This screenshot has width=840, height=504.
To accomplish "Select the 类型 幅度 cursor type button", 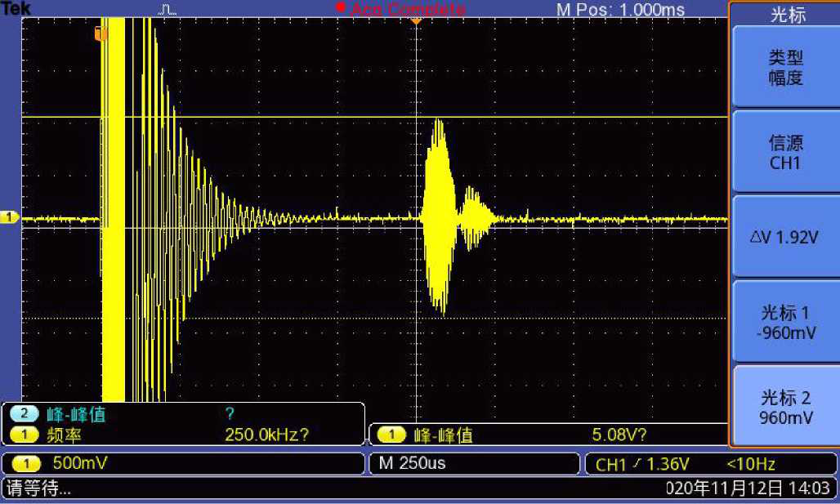I will click(785, 67).
